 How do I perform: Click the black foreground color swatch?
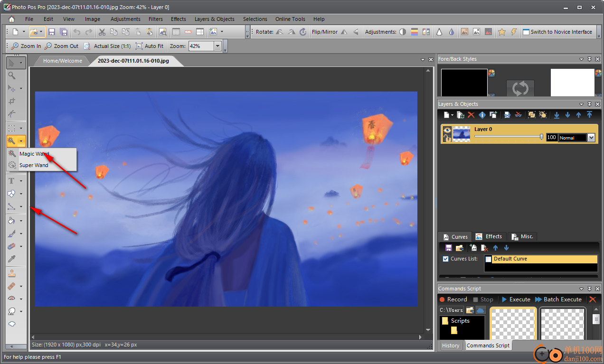pos(464,83)
